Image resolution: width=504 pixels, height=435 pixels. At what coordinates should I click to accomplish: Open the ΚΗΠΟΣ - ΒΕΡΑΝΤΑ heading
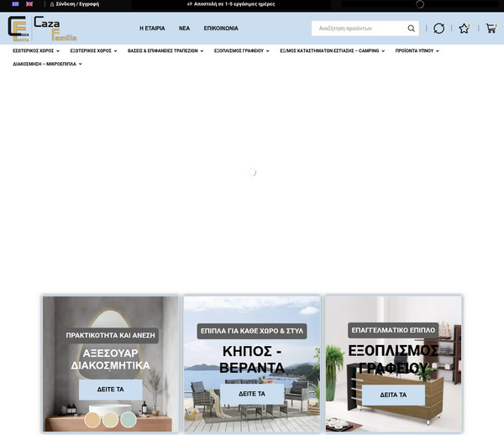click(252, 359)
